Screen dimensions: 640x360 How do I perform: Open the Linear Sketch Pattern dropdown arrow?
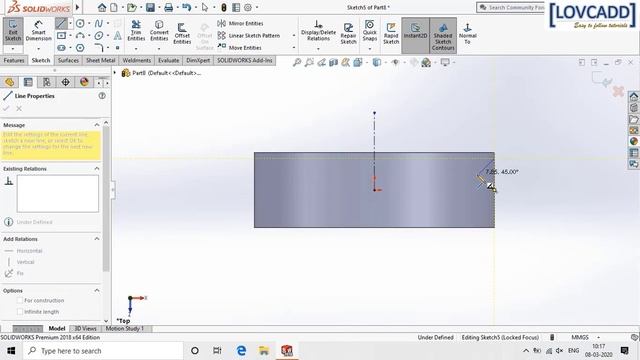pyautogui.click(x=294, y=36)
